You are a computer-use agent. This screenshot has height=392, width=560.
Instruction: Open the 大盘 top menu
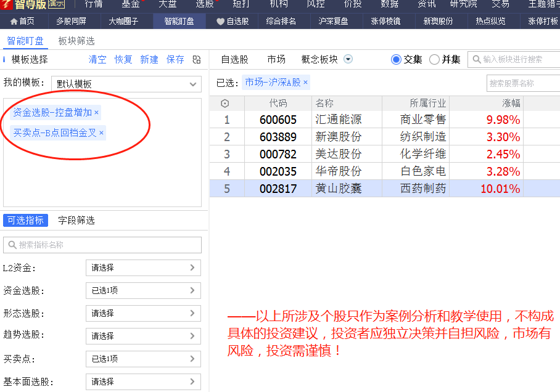[168, 4]
